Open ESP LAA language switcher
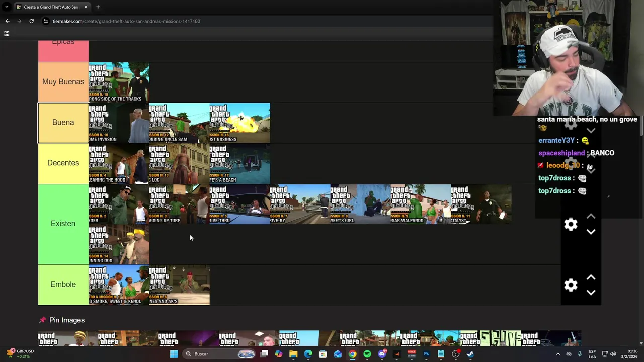 pos(592,354)
